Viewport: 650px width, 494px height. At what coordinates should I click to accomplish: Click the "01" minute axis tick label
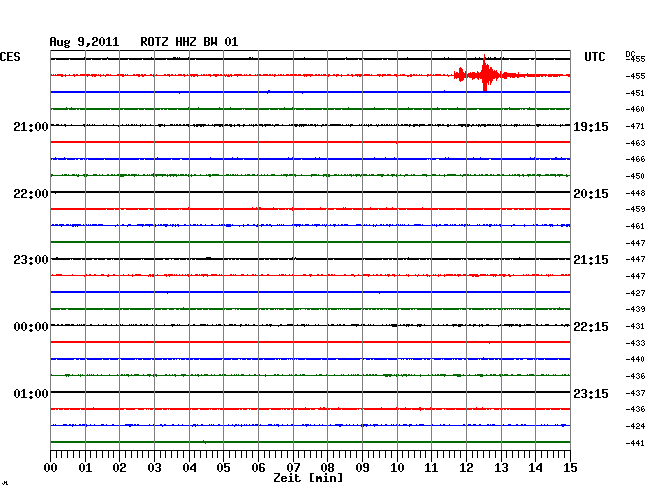85,467
